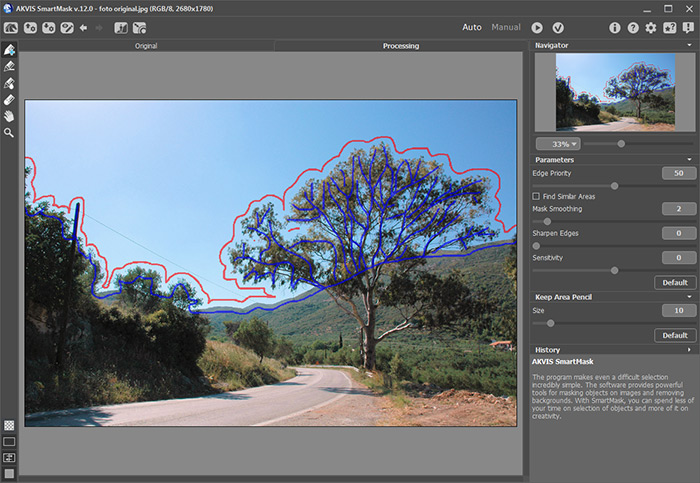
Task: Click the AKVIS logo in the title bar
Action: click(8, 8)
